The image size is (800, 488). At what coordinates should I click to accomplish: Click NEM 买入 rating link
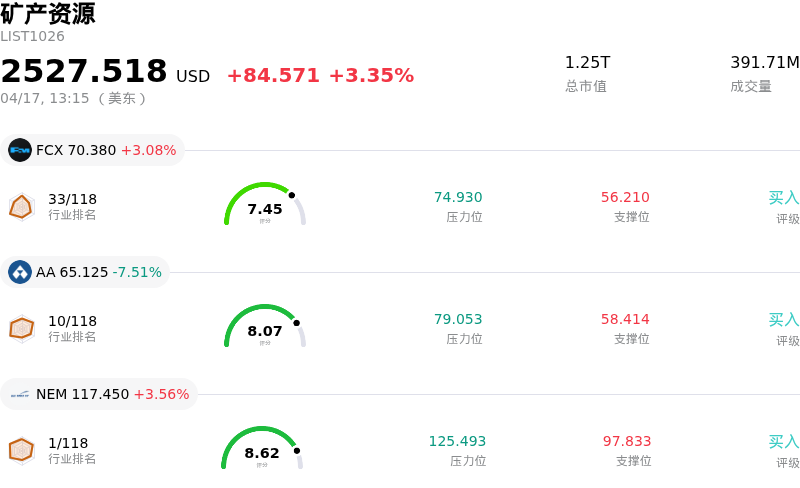click(x=783, y=442)
